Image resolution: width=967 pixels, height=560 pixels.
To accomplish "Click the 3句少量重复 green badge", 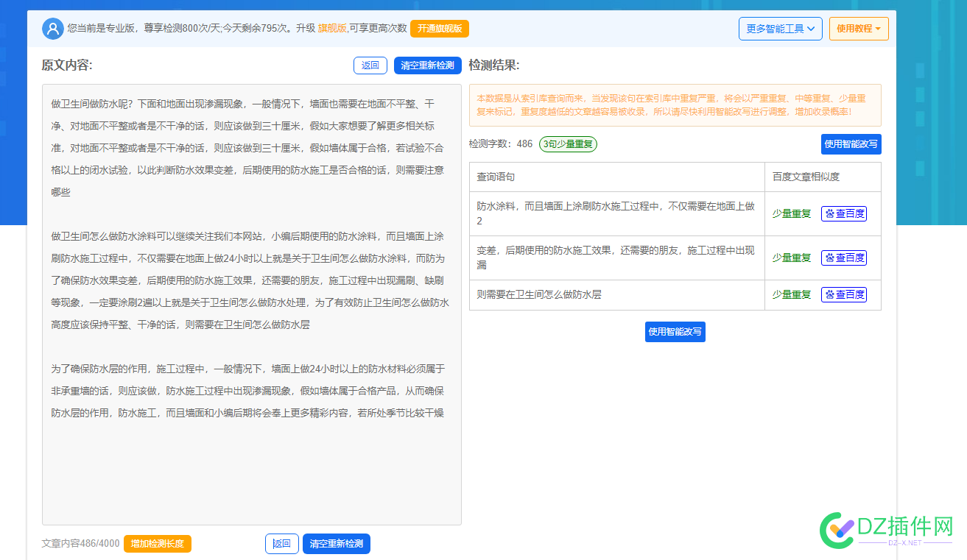I will [568, 144].
